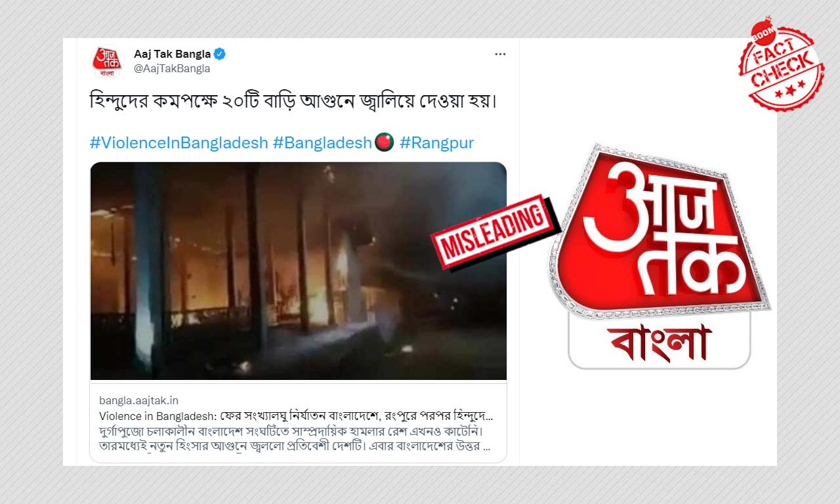Screen dimensions: 840x504
Task: Click the article description text in card
Action: [x=295, y=440]
